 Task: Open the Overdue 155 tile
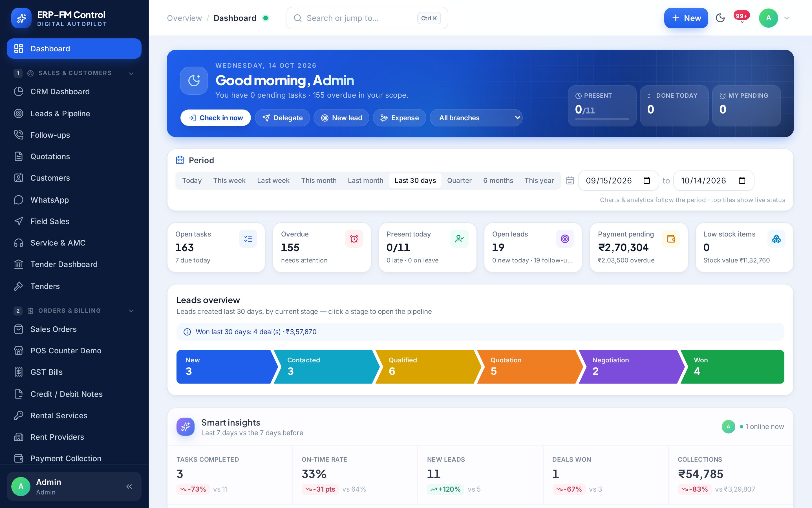point(322,247)
